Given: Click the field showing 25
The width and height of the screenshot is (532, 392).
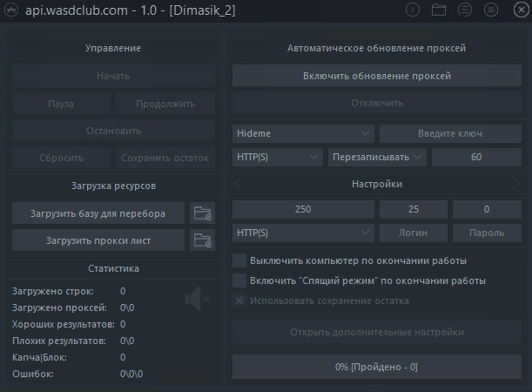Looking at the screenshot, I should pos(414,209).
